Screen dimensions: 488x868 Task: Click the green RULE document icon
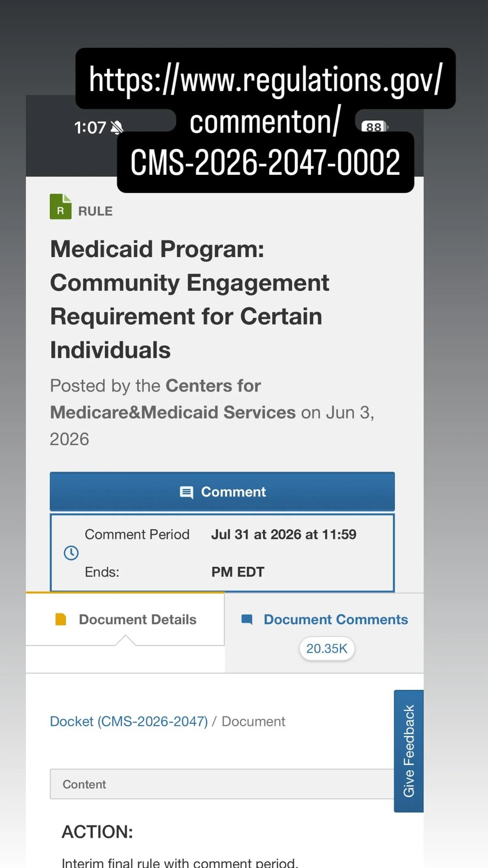61,206
